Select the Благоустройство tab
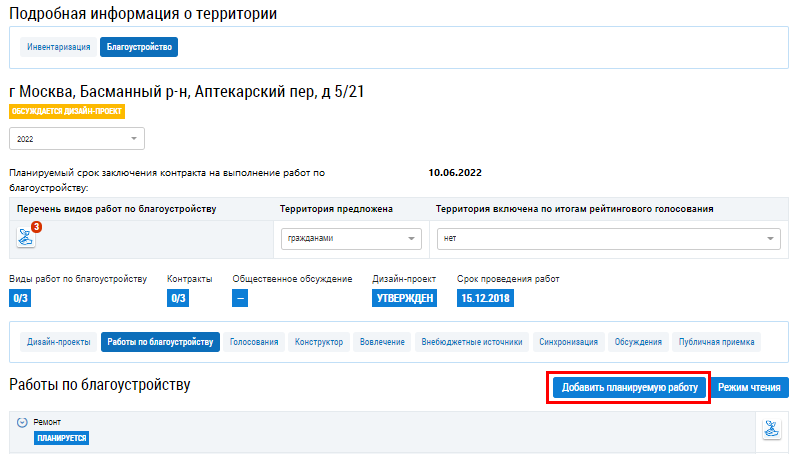Screen dimensions: 798x454 139,47
